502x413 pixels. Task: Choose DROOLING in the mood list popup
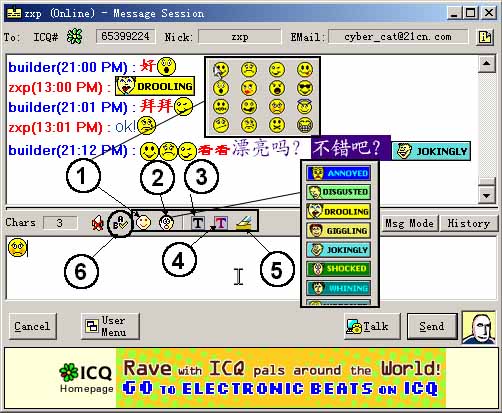coord(338,211)
